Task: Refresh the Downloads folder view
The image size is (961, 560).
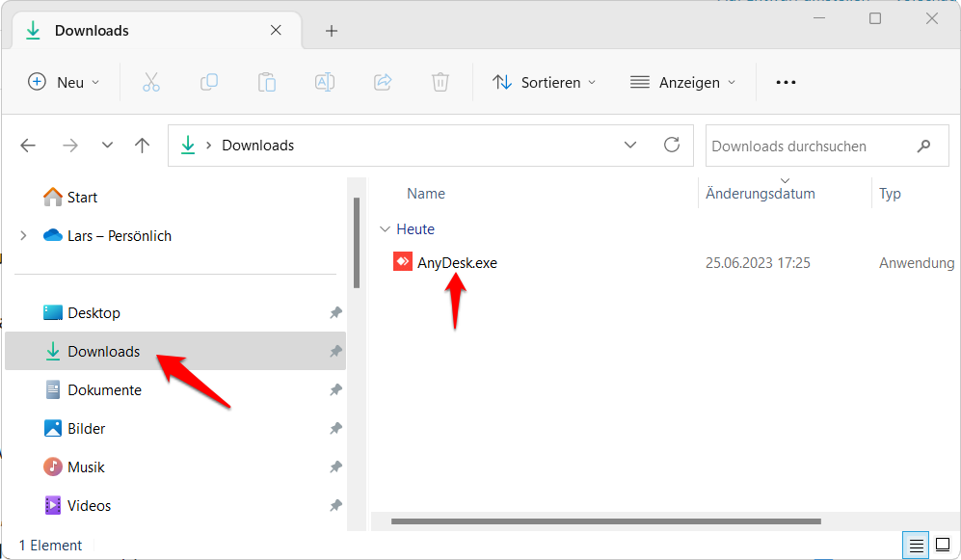Action: click(x=672, y=146)
